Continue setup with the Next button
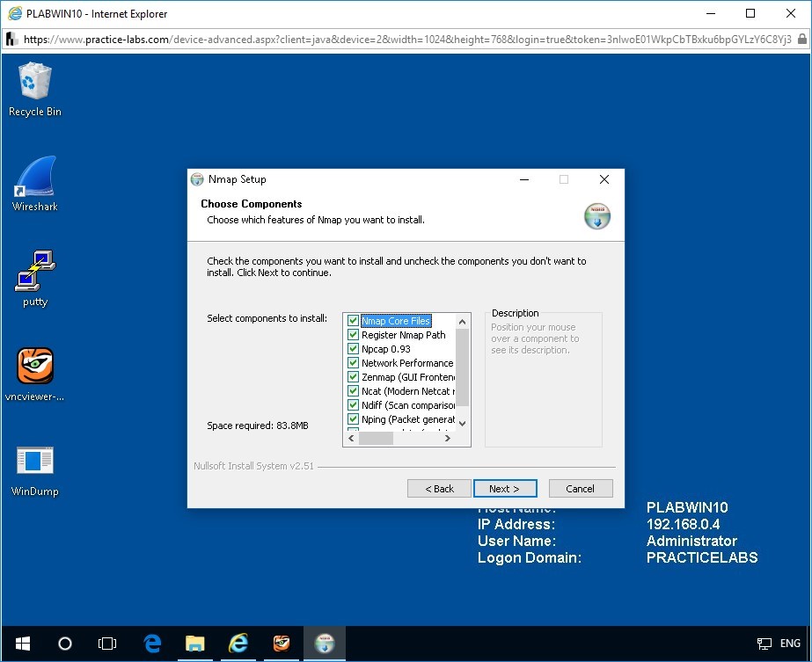 [x=505, y=489]
